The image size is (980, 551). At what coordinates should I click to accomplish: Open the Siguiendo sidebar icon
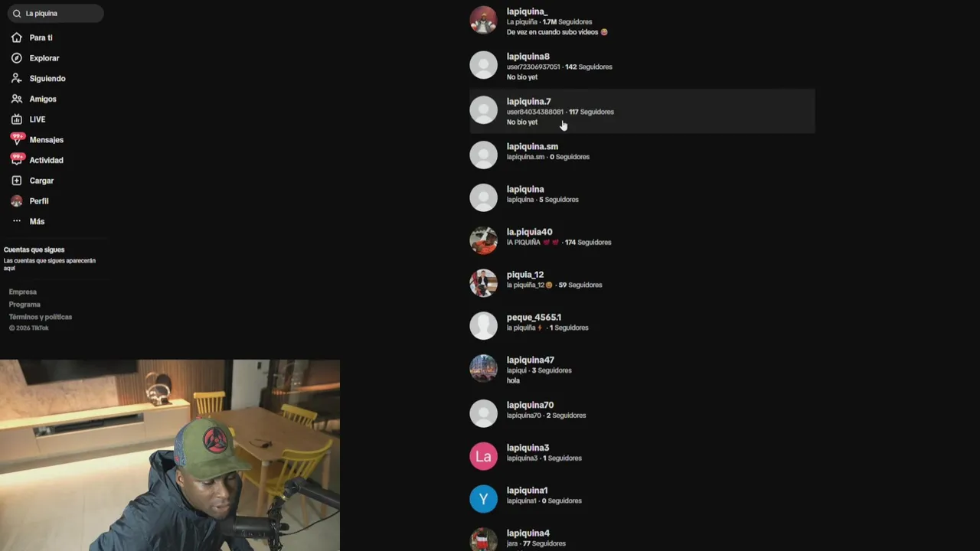point(17,78)
